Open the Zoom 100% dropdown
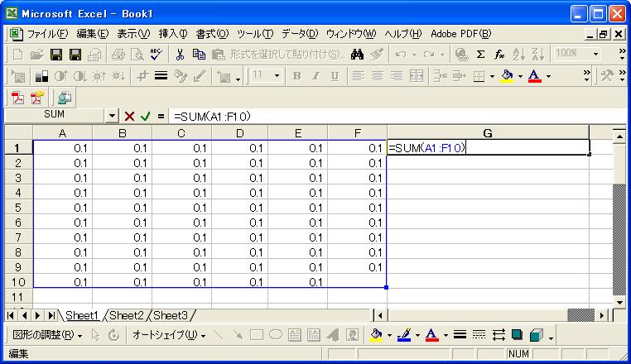 595,54
